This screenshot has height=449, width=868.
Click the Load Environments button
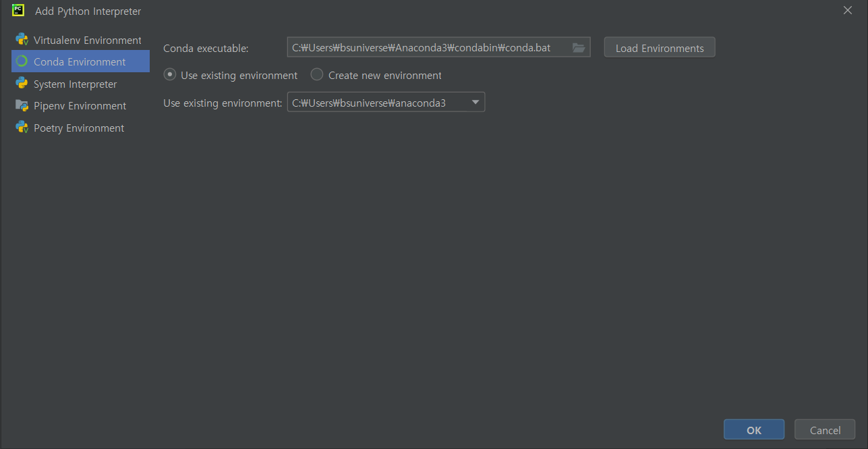(x=660, y=48)
